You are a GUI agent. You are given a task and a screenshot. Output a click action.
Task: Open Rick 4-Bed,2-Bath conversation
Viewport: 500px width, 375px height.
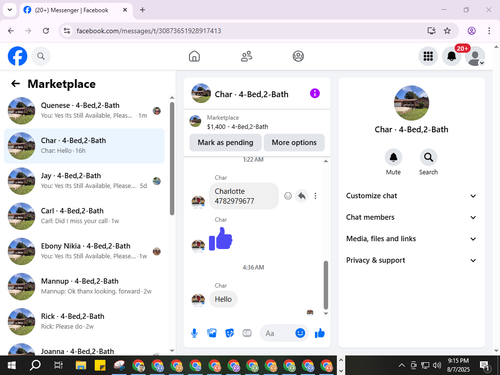84,321
